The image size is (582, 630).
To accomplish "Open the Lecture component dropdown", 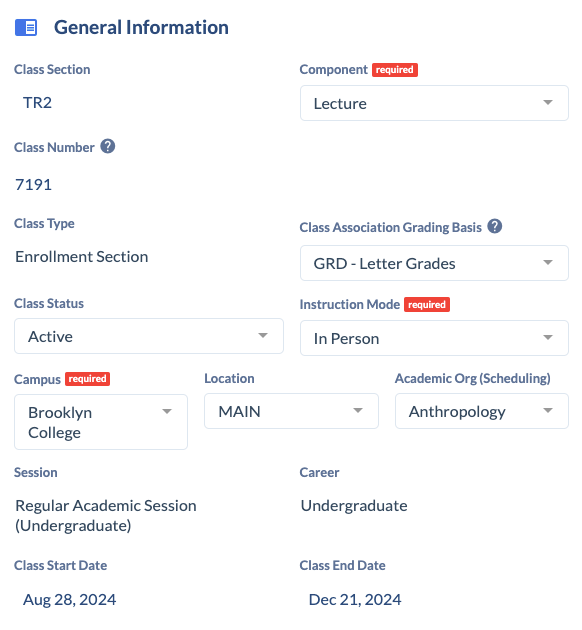I will point(434,103).
